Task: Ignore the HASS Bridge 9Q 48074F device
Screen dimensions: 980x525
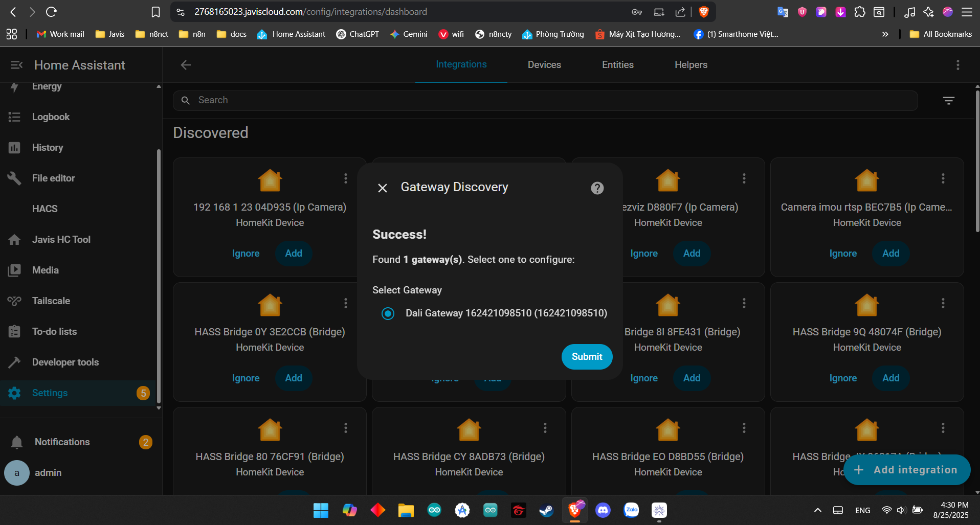Action: click(x=842, y=378)
